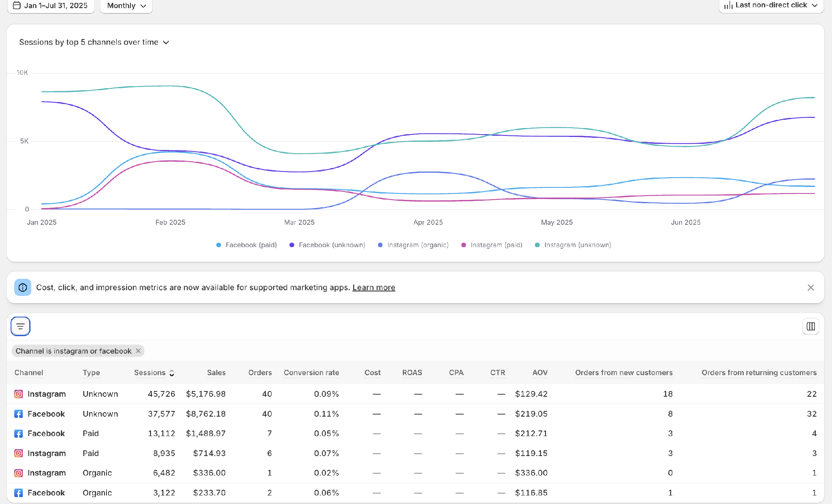Click Instagram icon in the Organic row
832x504 pixels.
tap(18, 473)
